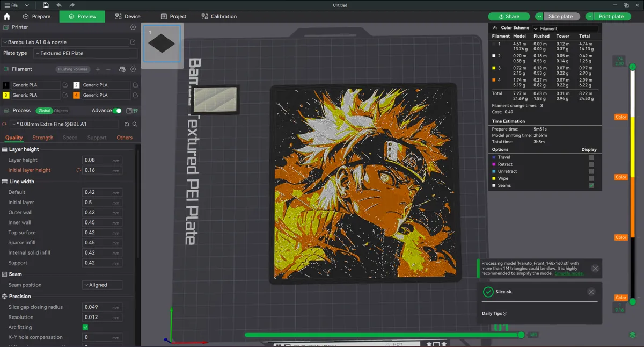Screen dimensions: 644x347
Task: Close the triangle count warning notification
Action: tap(595, 268)
